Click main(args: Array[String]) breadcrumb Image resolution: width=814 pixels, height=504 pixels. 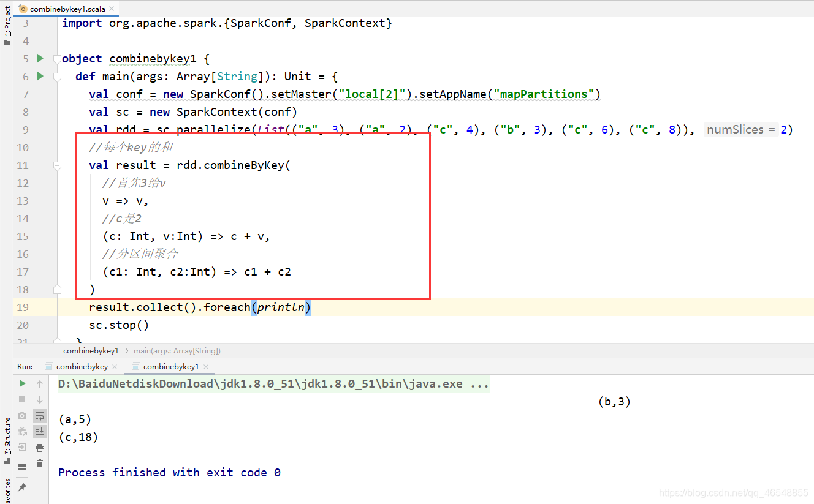(x=177, y=351)
